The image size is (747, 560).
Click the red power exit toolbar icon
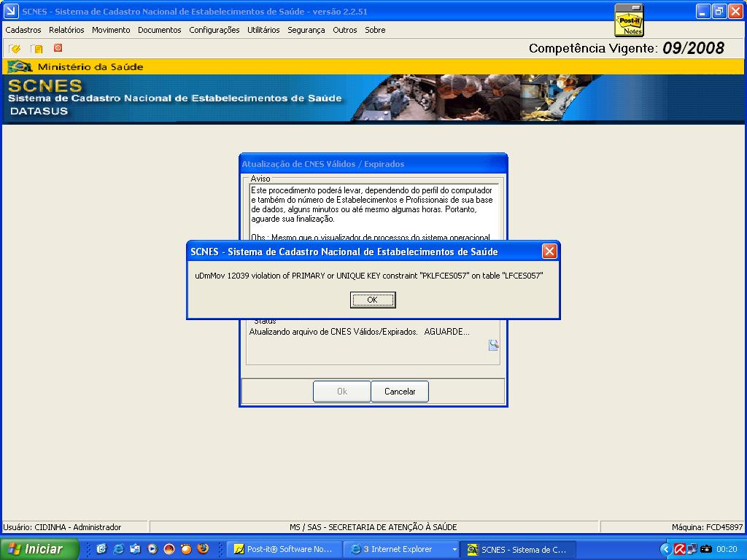(58, 48)
